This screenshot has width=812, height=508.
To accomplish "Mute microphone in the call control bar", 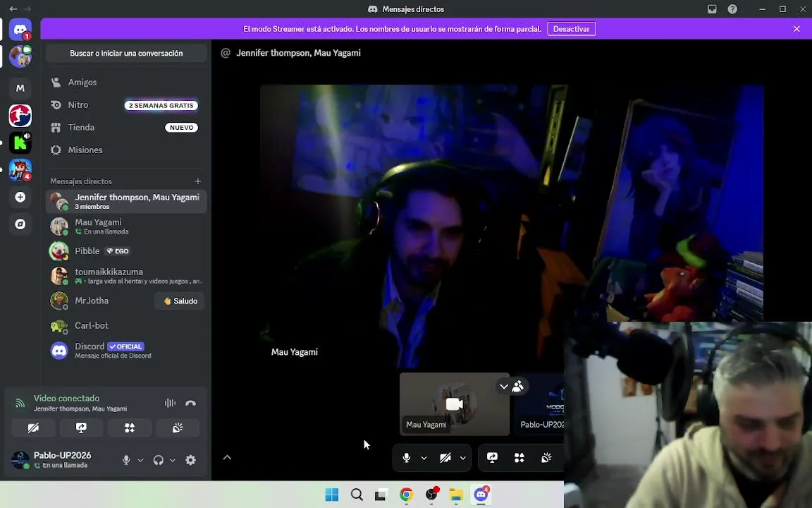I will click(407, 458).
